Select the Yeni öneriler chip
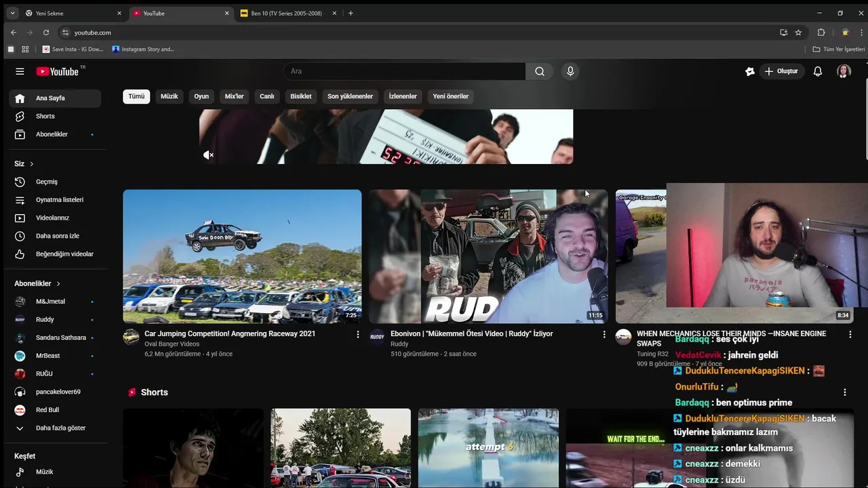Viewport: 868px width, 488px height. [451, 96]
